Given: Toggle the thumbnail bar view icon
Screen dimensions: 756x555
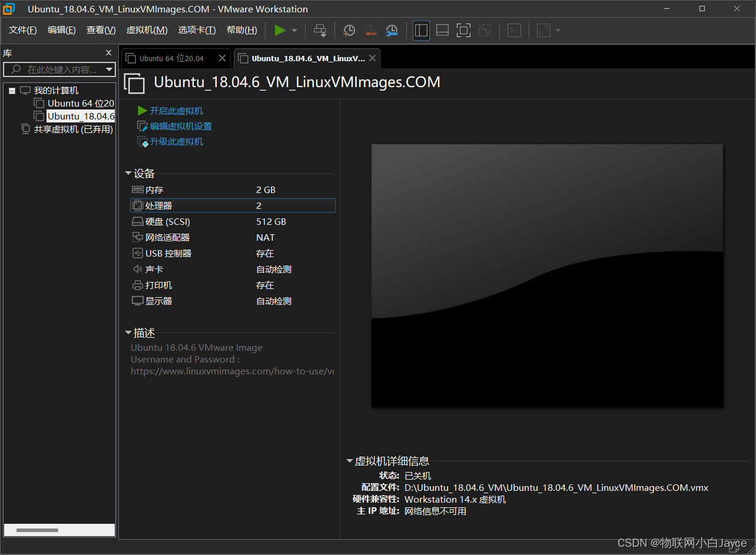Looking at the screenshot, I should point(442,31).
